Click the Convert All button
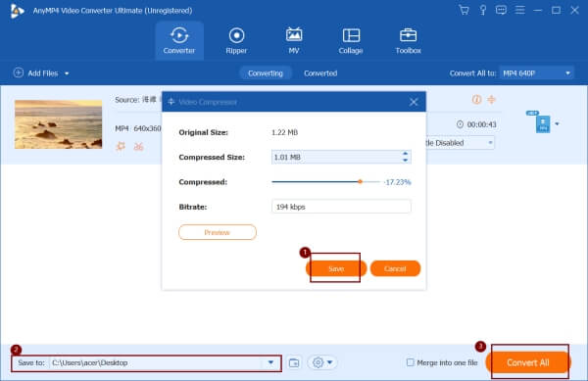Image resolution: width=588 pixels, height=381 pixels. [528, 362]
